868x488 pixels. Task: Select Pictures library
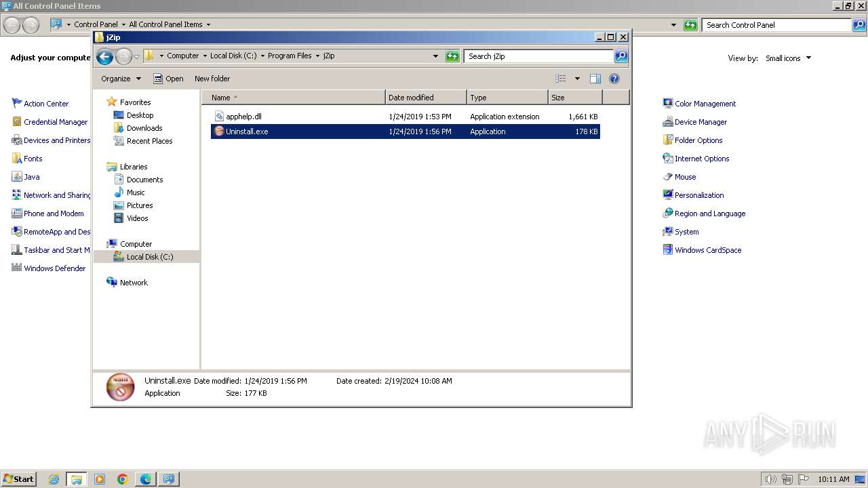pyautogui.click(x=139, y=205)
